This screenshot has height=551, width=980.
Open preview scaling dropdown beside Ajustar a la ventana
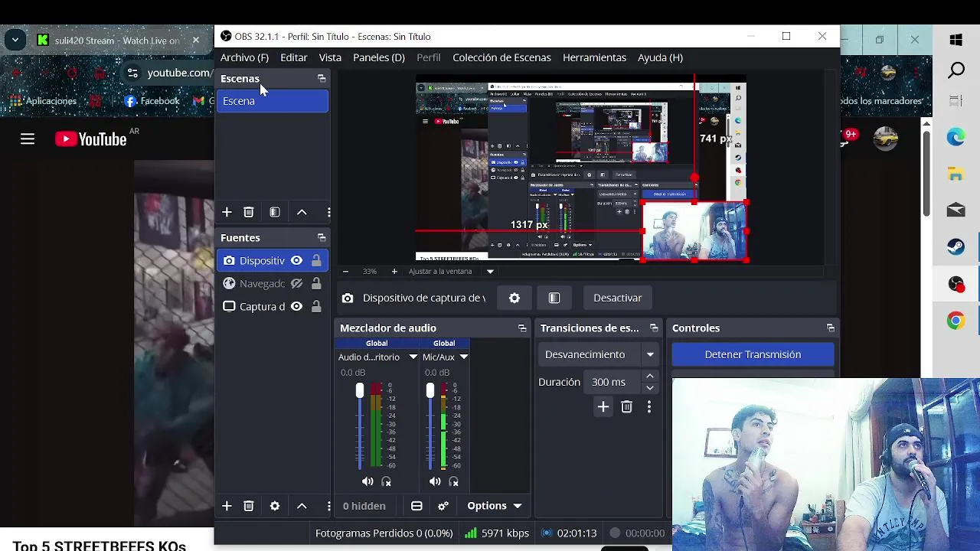[x=490, y=271]
